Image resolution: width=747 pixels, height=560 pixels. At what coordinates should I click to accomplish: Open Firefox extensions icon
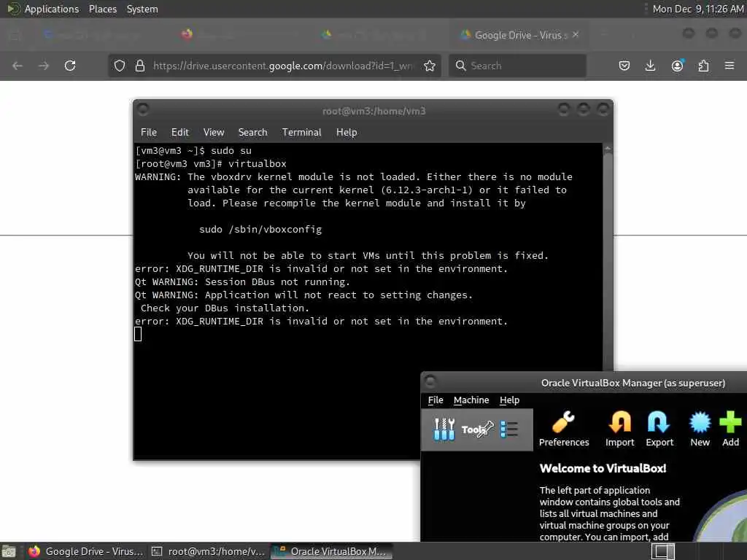pos(703,65)
